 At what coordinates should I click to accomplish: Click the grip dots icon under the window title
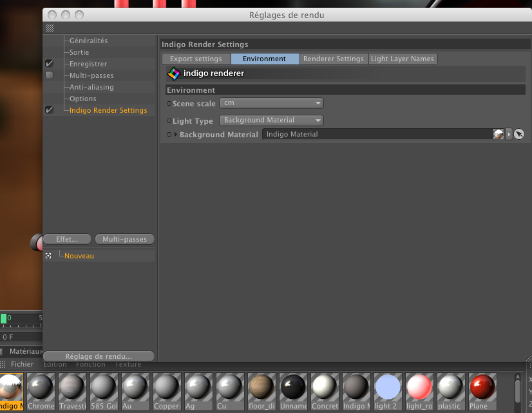(50, 28)
